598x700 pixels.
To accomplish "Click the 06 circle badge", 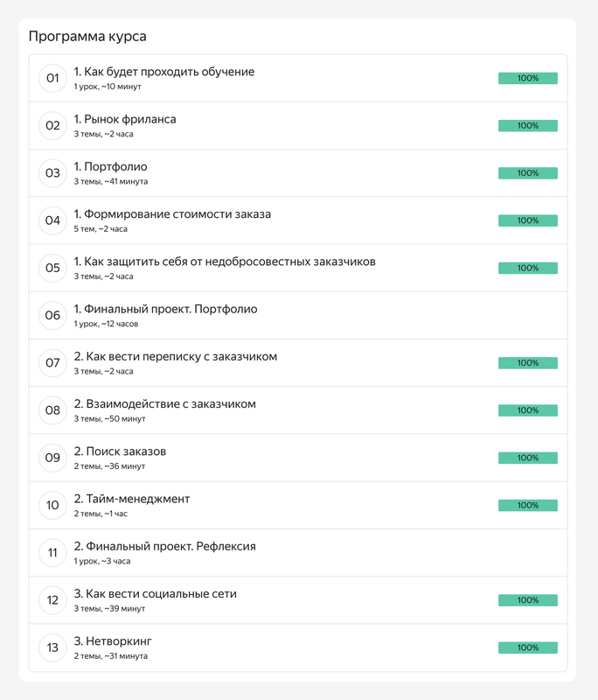I will click(x=52, y=315).
